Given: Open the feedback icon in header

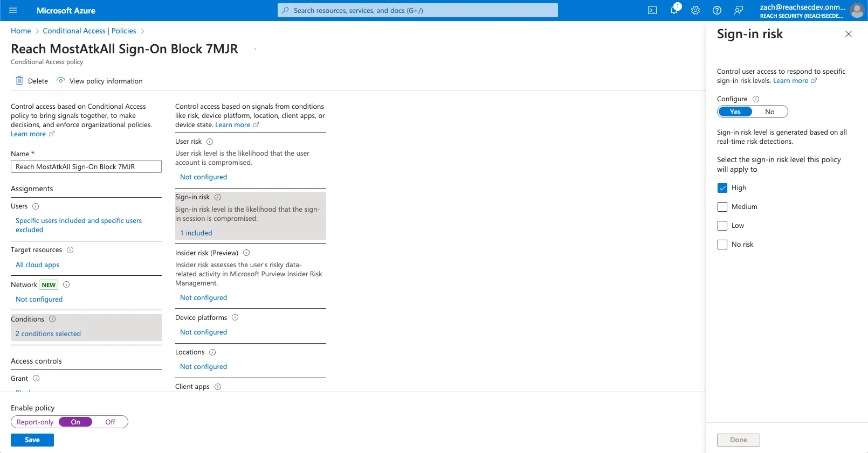Looking at the screenshot, I should [x=739, y=10].
